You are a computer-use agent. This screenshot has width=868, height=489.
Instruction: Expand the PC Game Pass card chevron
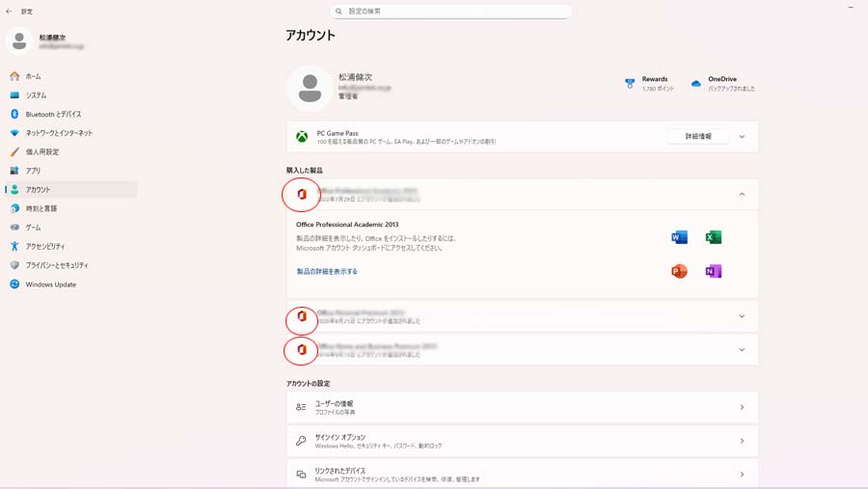[x=742, y=137]
